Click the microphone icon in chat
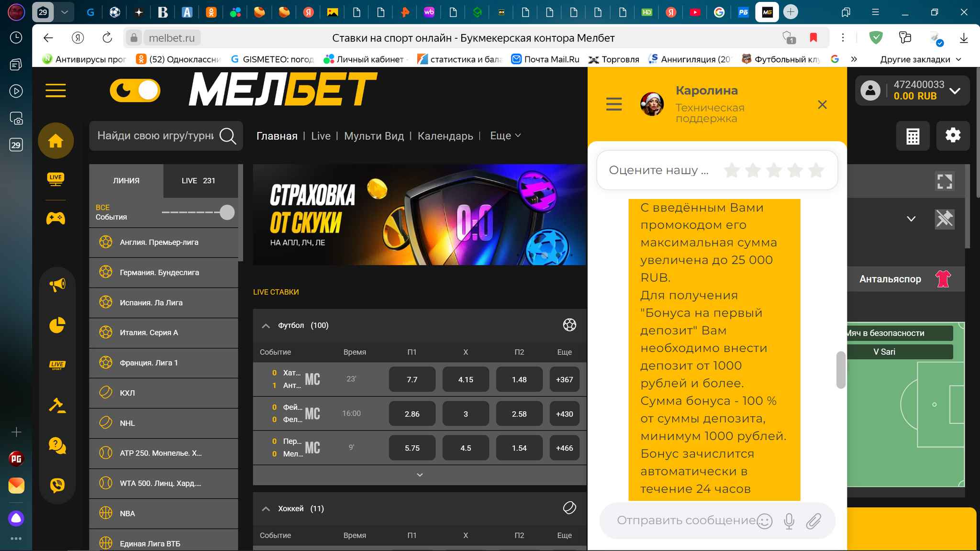Screen dimensions: 980x551 click(x=789, y=521)
